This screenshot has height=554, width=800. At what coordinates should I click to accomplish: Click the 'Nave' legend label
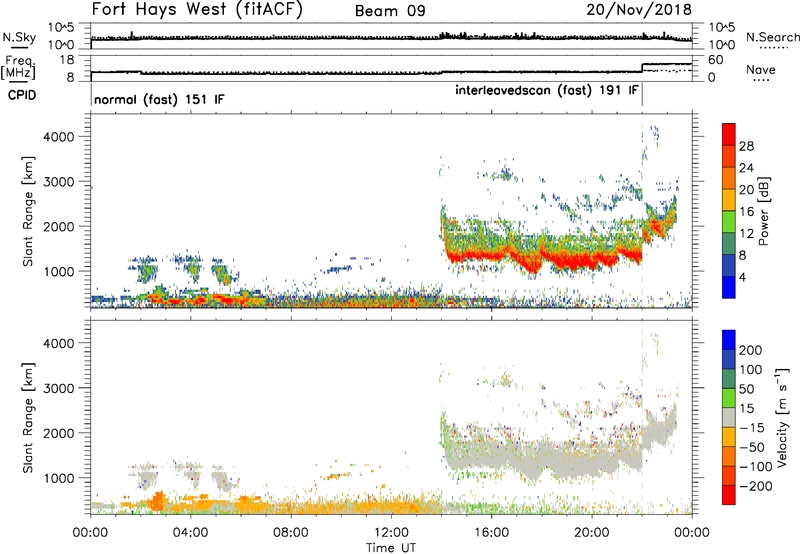pos(760,69)
